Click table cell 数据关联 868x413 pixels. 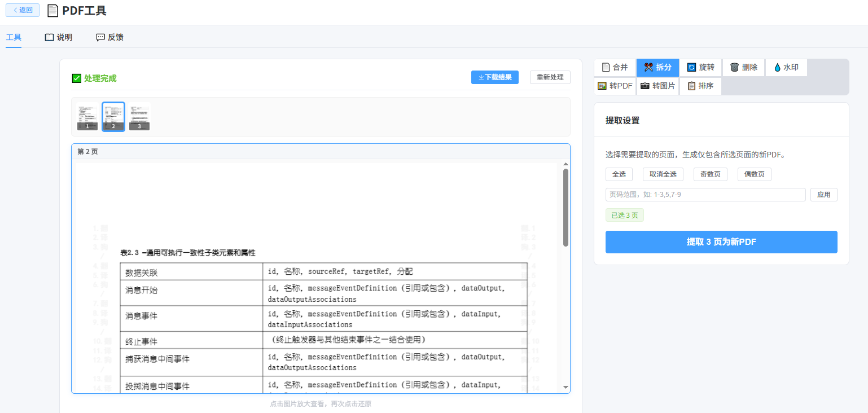click(x=191, y=271)
